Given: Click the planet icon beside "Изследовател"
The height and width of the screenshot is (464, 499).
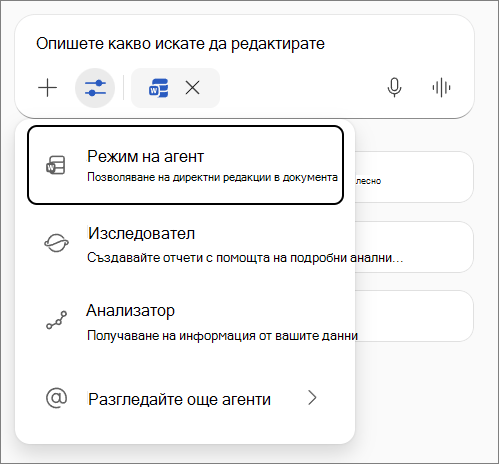Looking at the screenshot, I should coord(56,243).
